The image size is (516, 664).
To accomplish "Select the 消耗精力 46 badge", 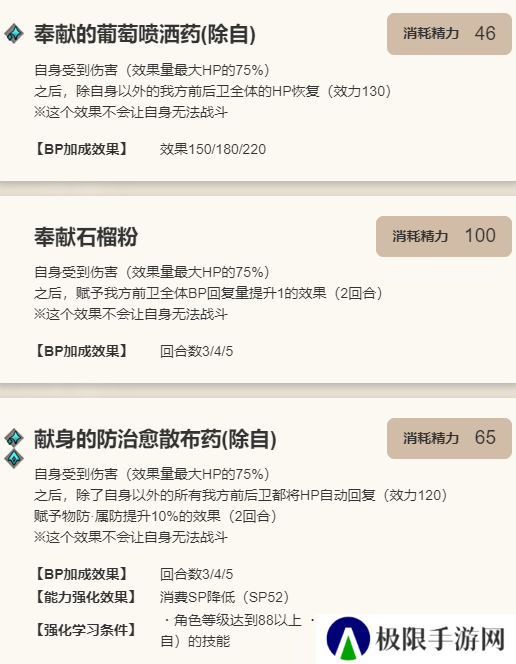I will coord(449,33).
